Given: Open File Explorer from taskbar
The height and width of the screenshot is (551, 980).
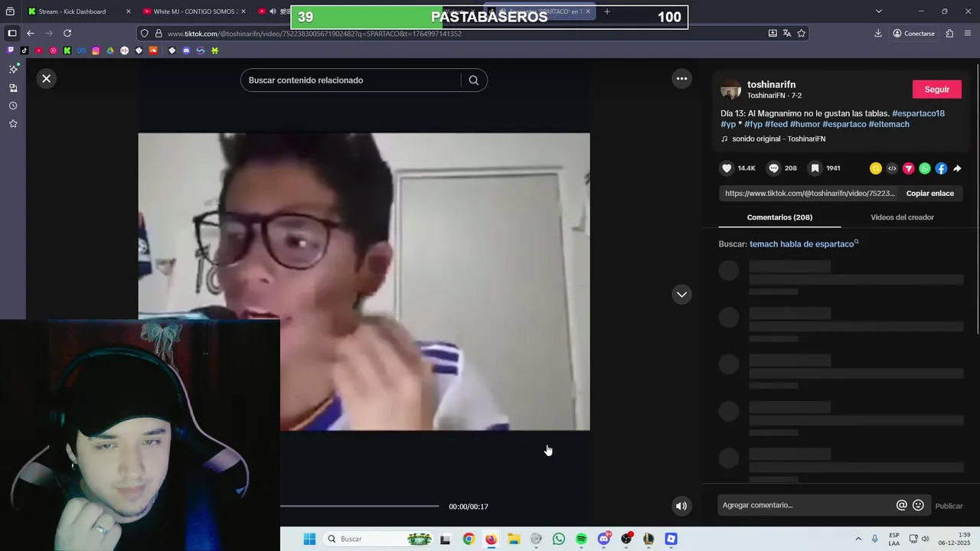Looking at the screenshot, I should tap(514, 539).
